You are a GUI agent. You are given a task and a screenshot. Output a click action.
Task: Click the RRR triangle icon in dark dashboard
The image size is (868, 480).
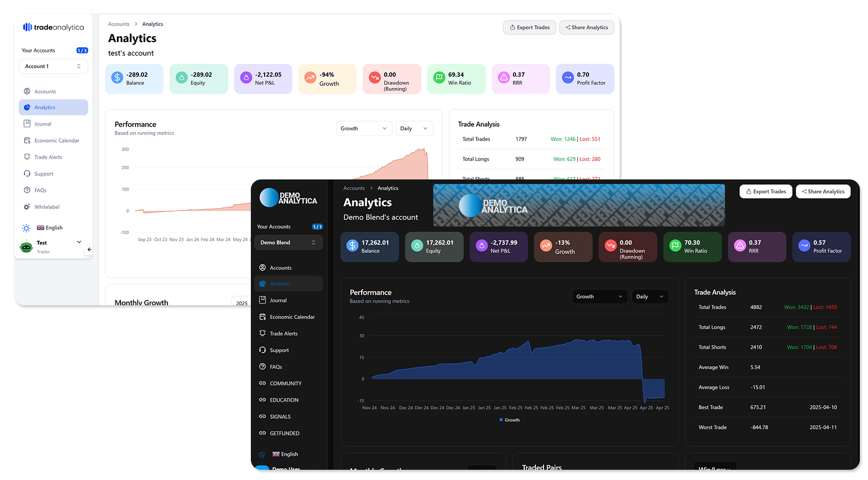tap(740, 246)
